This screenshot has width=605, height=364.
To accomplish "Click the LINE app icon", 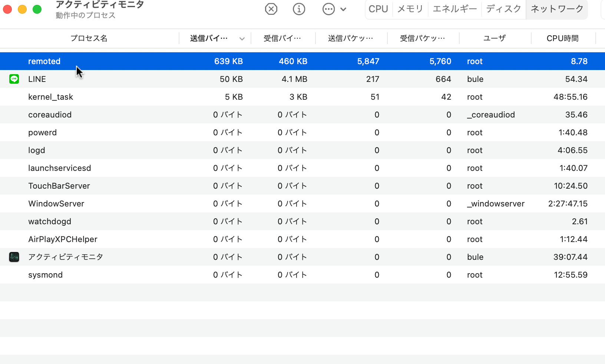I will [14, 79].
